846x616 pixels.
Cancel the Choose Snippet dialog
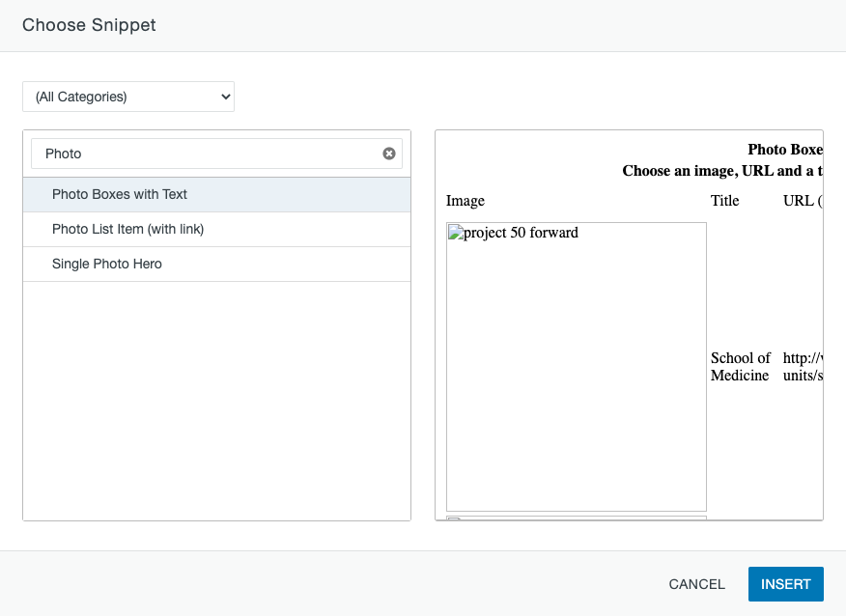click(696, 584)
